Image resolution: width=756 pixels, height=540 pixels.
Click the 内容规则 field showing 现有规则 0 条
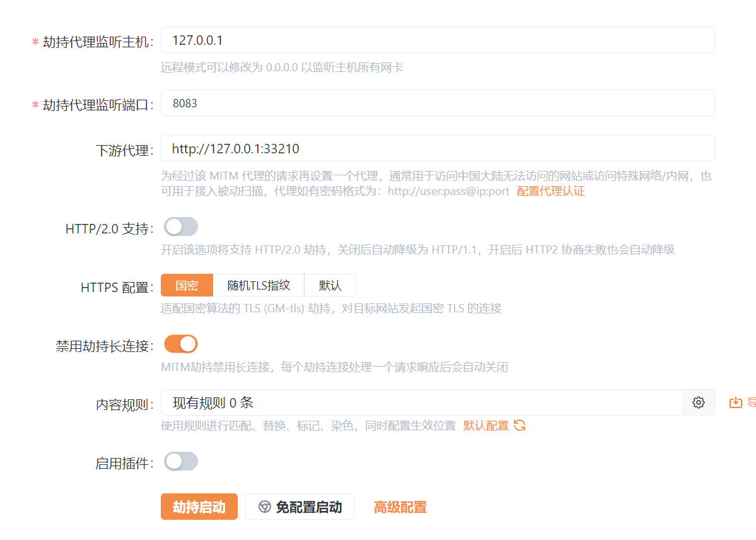click(421, 402)
